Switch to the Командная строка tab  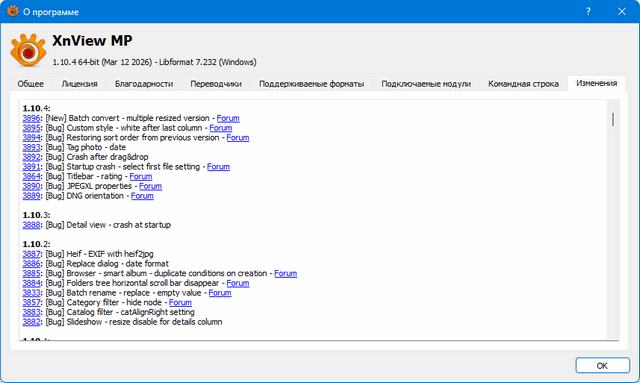523,84
